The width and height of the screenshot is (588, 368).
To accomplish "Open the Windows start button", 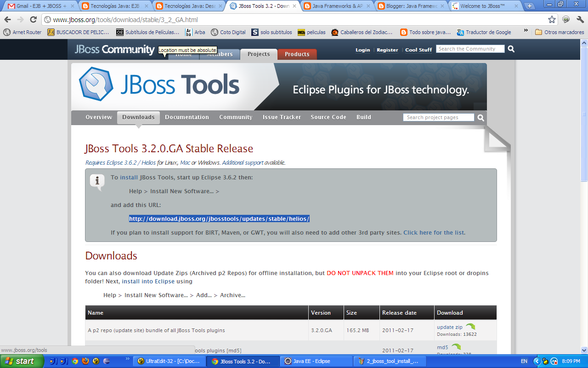I will point(22,361).
